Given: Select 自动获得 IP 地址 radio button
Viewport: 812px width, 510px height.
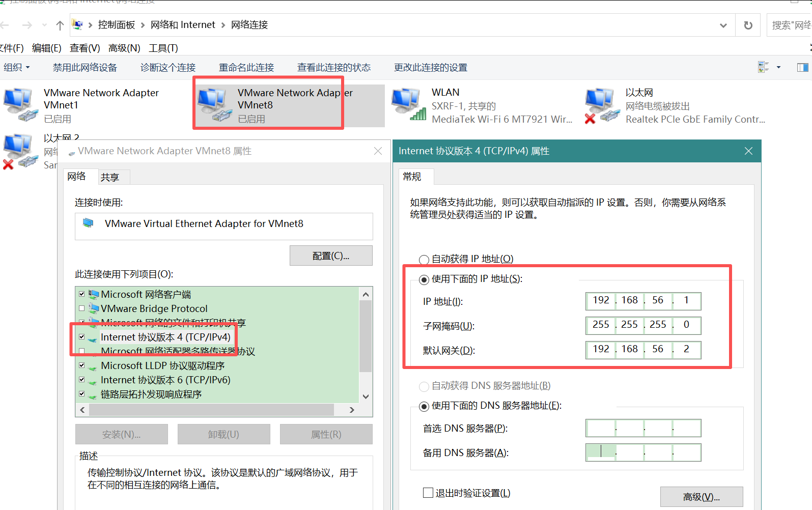Looking at the screenshot, I should pos(424,260).
